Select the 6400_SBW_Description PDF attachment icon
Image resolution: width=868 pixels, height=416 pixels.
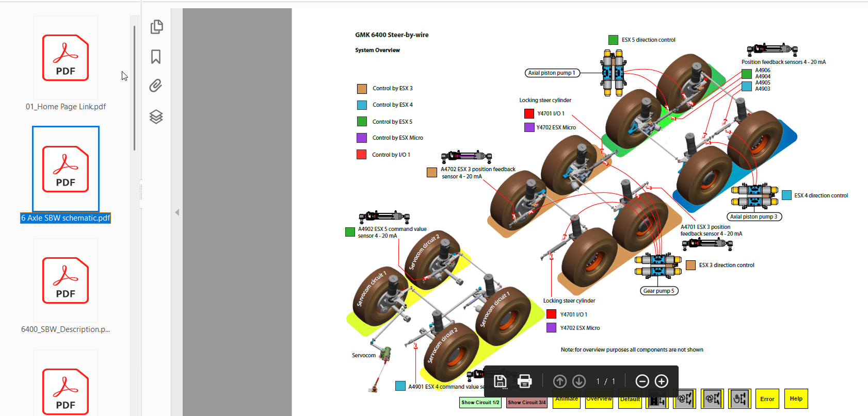tap(66, 280)
